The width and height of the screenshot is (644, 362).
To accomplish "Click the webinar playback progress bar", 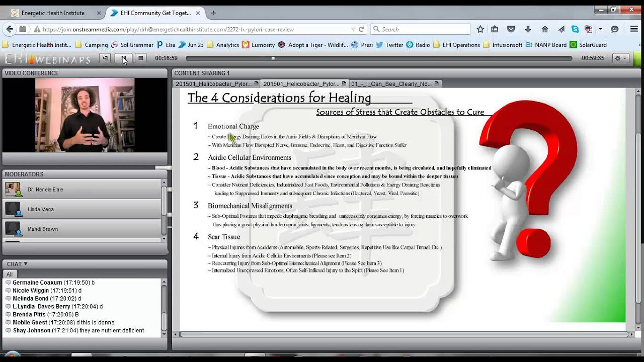I will click(x=379, y=58).
